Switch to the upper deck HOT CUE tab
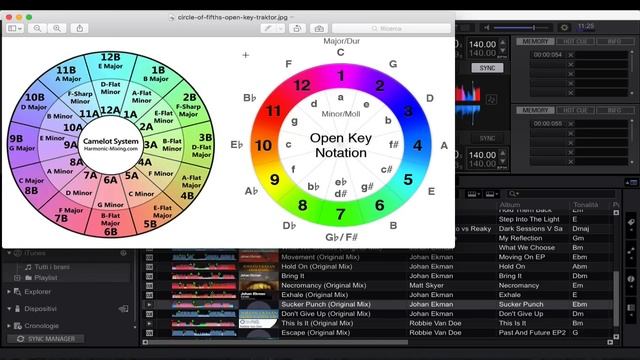The image size is (640, 360). pyautogui.click(x=575, y=42)
